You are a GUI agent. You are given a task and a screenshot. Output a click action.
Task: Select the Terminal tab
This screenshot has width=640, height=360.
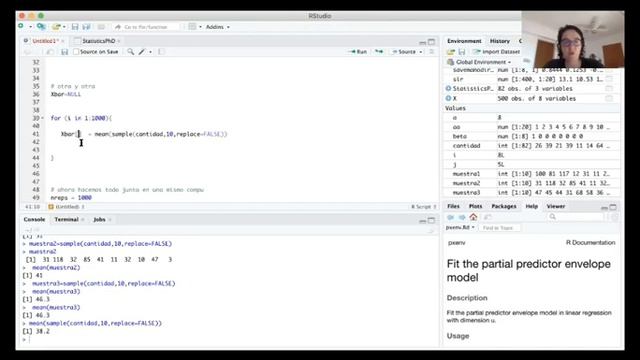click(66, 220)
